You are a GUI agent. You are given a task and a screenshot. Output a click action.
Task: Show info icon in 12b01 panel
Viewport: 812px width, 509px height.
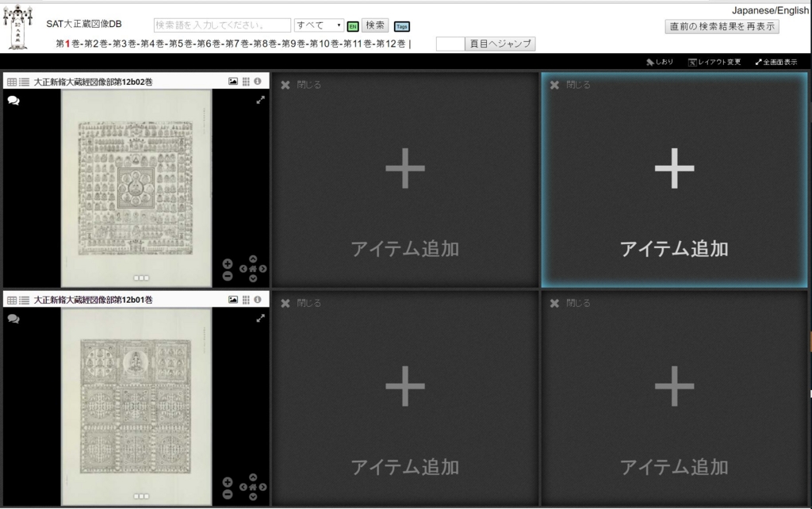pos(258,299)
